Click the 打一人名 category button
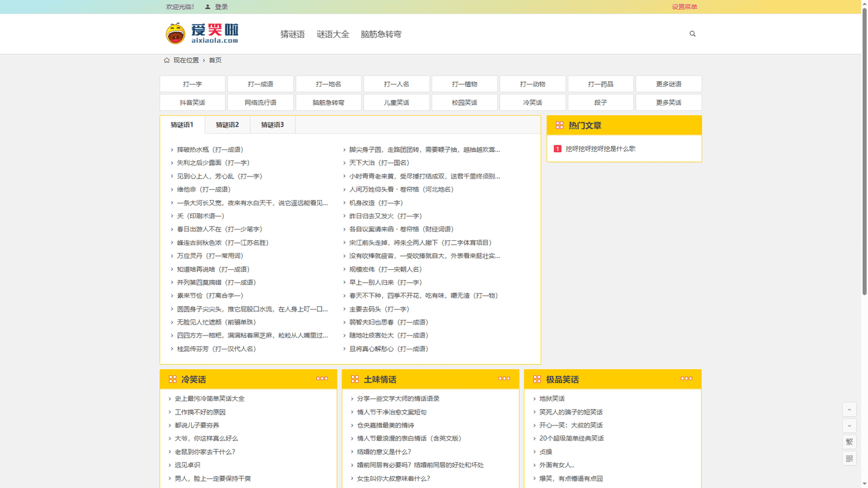 [397, 84]
